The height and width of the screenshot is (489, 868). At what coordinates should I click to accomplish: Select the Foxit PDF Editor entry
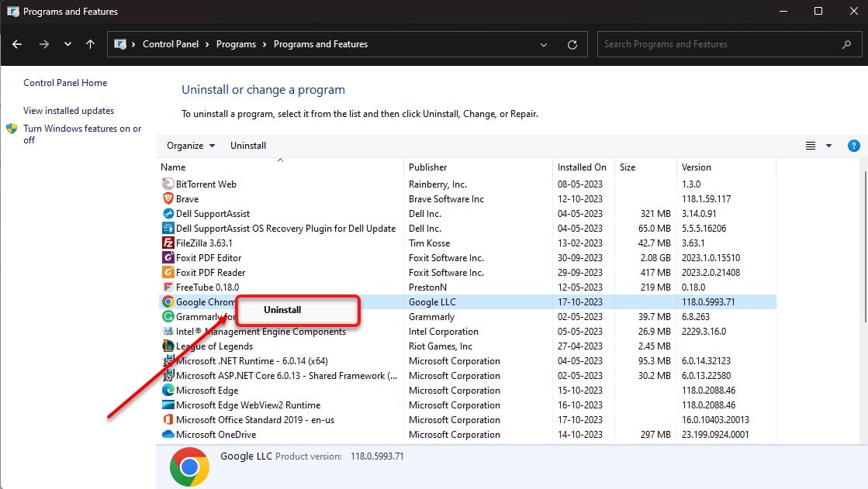(x=209, y=258)
